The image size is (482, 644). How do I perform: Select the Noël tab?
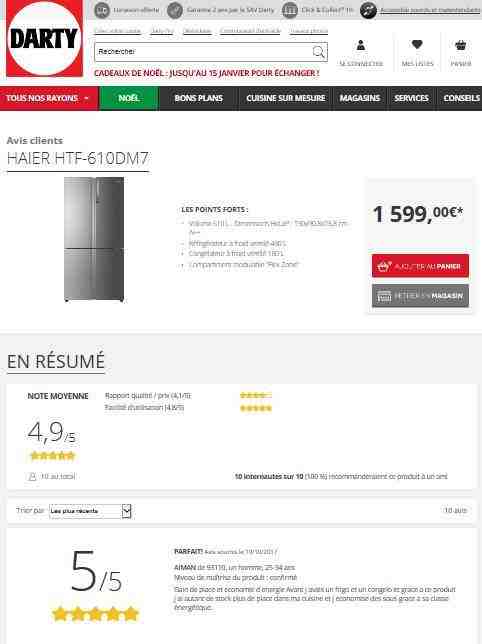point(129,98)
